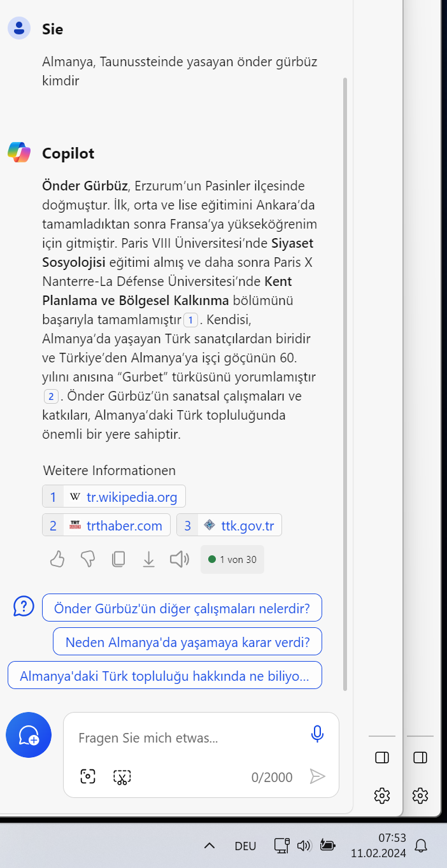Open the tr.wikipedia.org source link
Image resolution: width=447 pixels, height=868 pixels.
coord(114,497)
